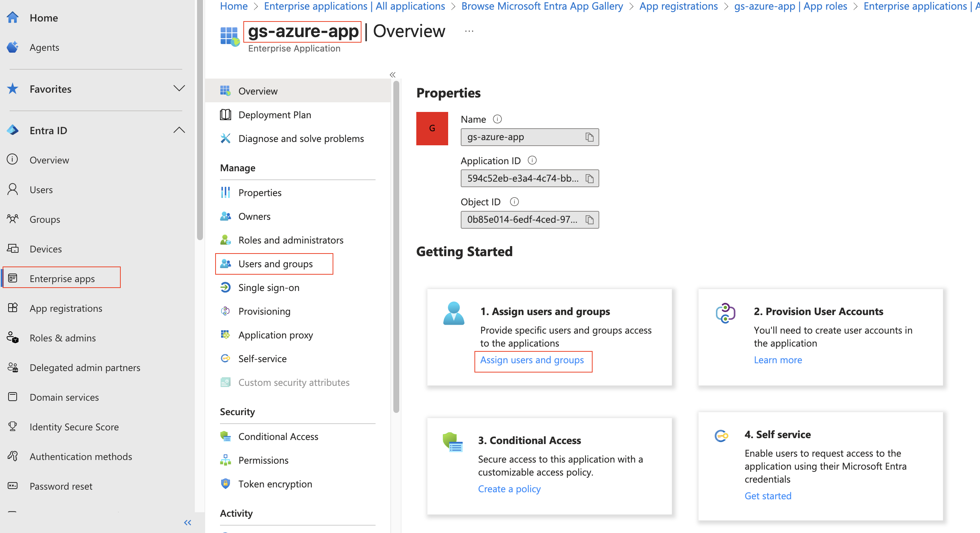Collapse the Favorites section

pyautogui.click(x=179, y=88)
